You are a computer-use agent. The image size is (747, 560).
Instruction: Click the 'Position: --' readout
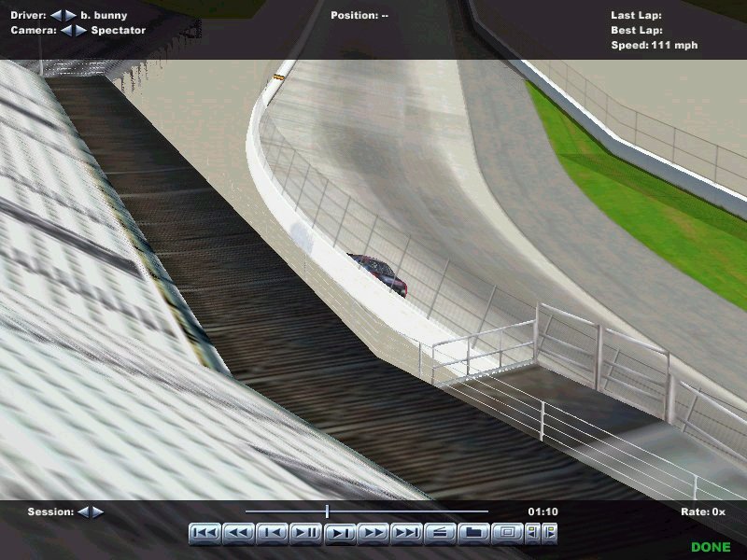pos(359,15)
